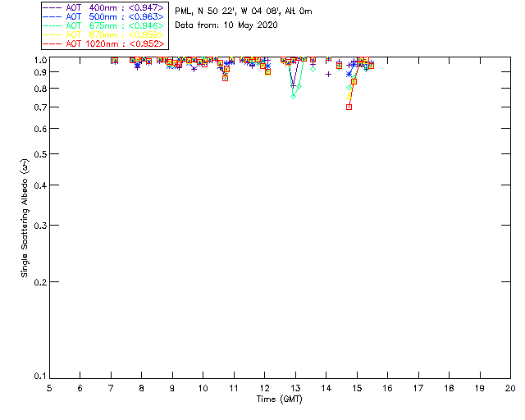Click x-axis tick label 13

295,388
